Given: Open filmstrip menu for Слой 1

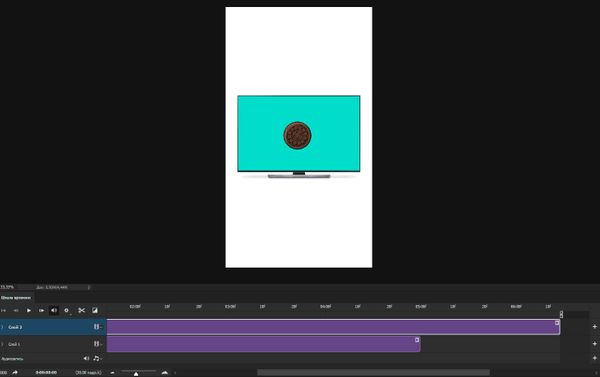Looking at the screenshot, I should pyautogui.click(x=97, y=344).
